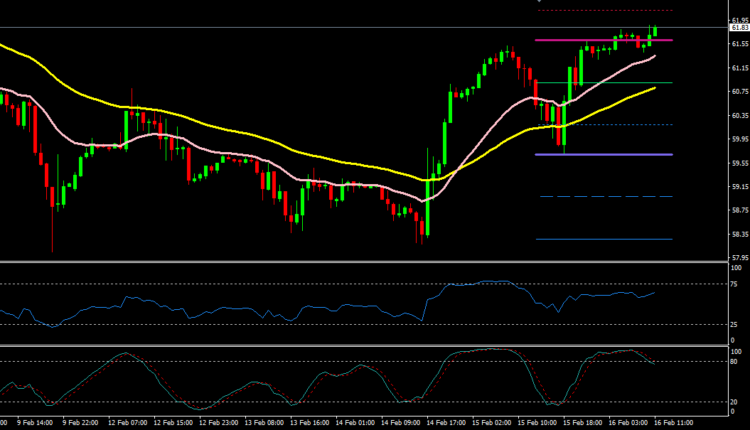
Task: Click the current price label 61.83
Action: pyautogui.click(x=739, y=28)
